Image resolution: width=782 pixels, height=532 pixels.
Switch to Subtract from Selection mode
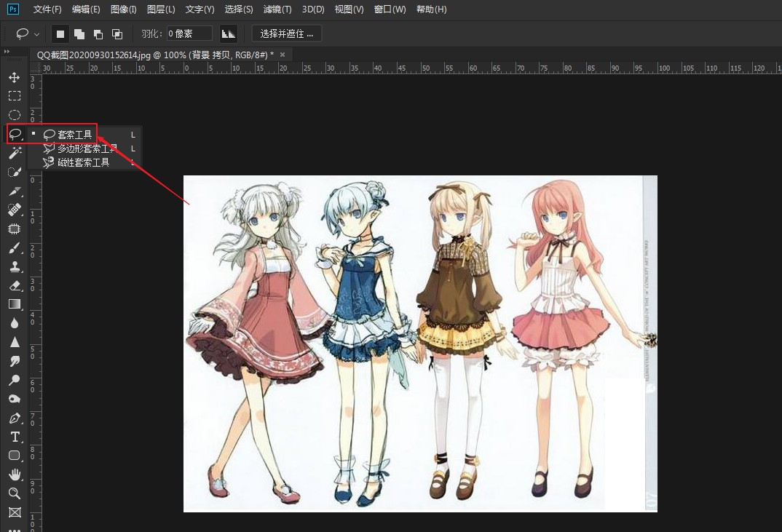point(98,33)
